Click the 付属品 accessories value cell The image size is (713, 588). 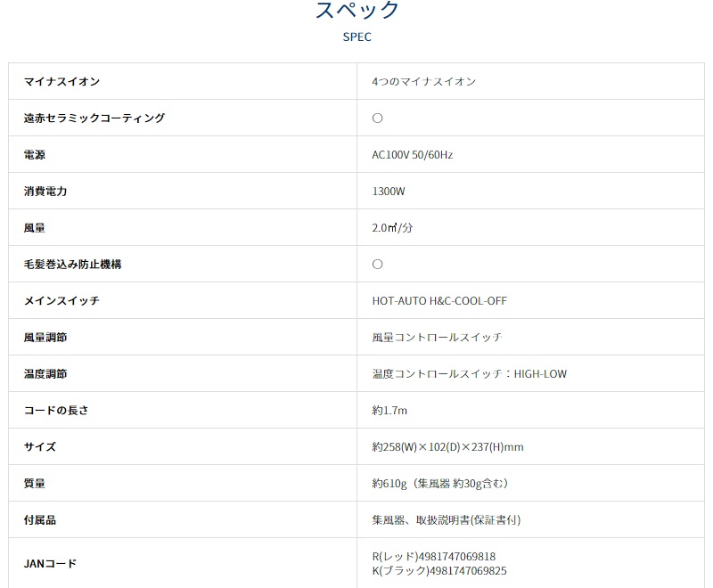442,519
